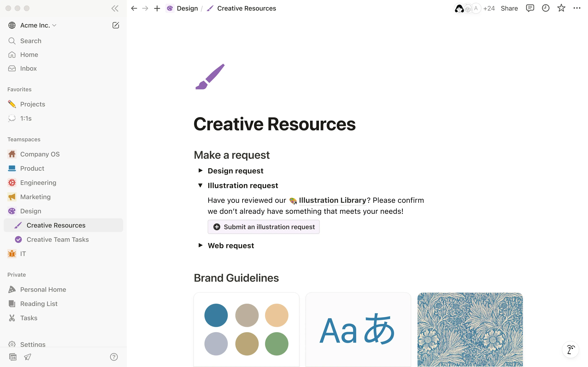This screenshot has width=588, height=367.
Task: Open the comments panel icon
Action: pyautogui.click(x=530, y=8)
